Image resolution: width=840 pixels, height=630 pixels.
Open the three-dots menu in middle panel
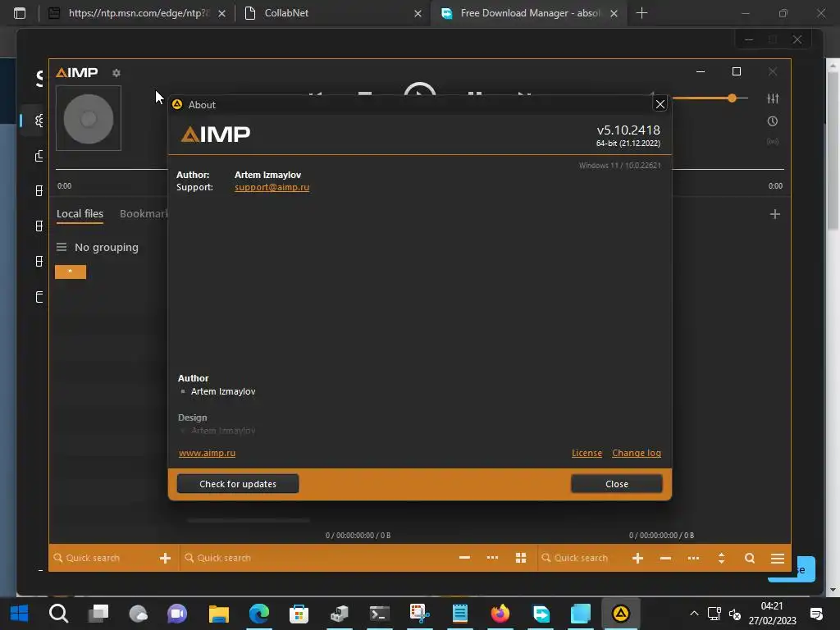pyautogui.click(x=492, y=558)
